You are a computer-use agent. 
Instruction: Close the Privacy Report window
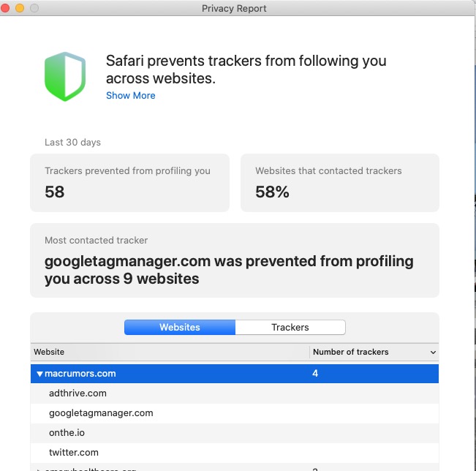pos(7,8)
